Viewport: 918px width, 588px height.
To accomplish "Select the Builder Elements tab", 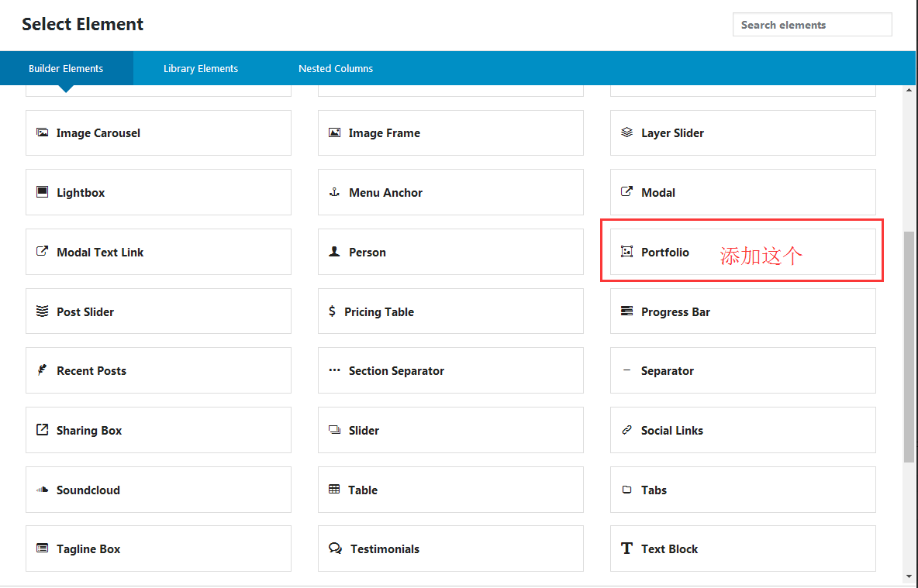I will (66, 68).
